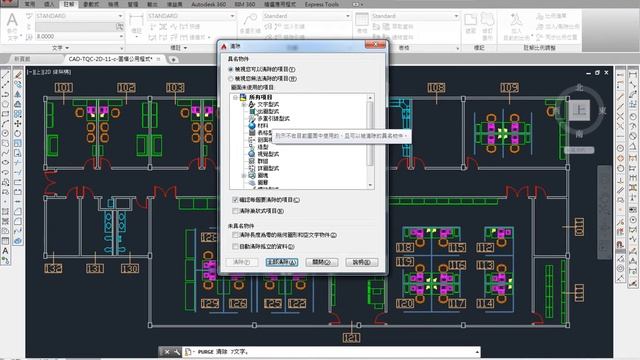Expand the 文字 ribbon panel
The width and height of the screenshot is (640, 360).
coord(60,48)
